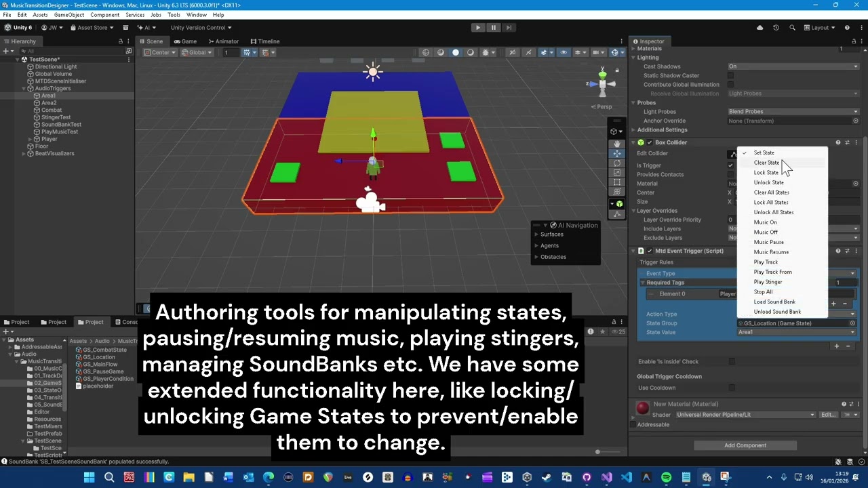The height and width of the screenshot is (488, 868).
Task: Toggle Mtd Event Trigger script enabled checkbox
Action: (650, 251)
